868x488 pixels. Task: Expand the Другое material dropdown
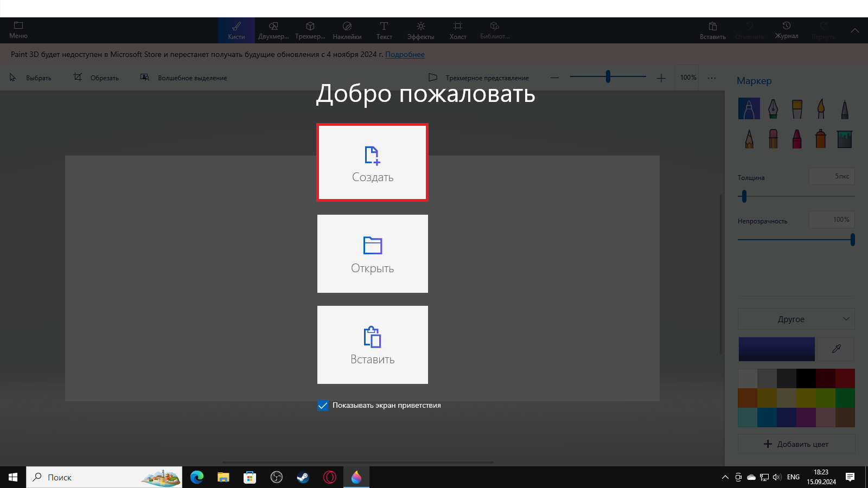(796, 319)
